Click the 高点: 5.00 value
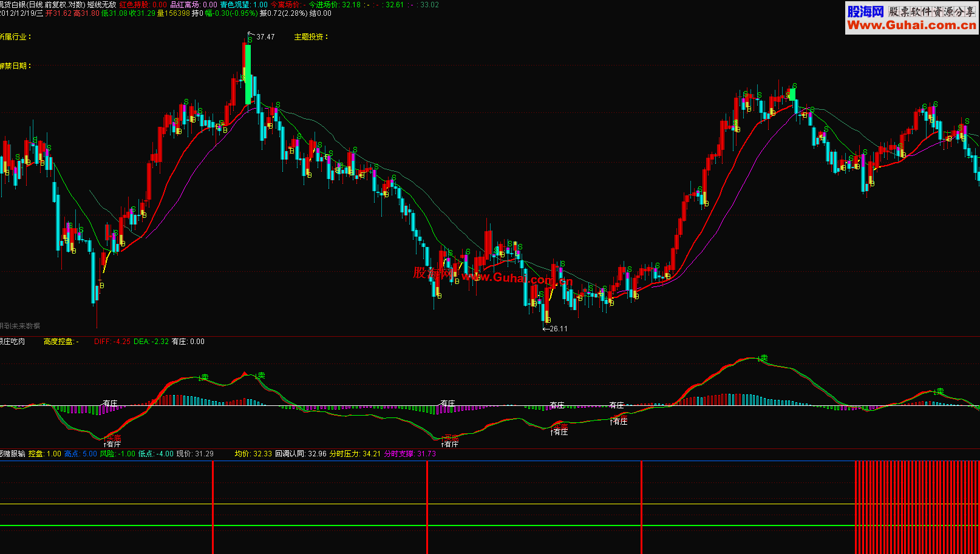Viewport: 980px width, 554px height. 81,454
